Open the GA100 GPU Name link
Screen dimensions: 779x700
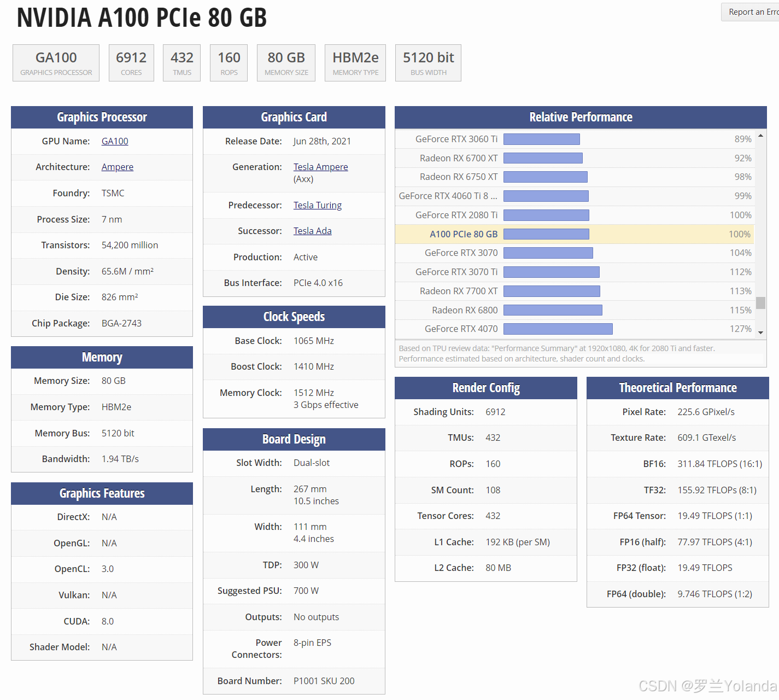coord(115,141)
